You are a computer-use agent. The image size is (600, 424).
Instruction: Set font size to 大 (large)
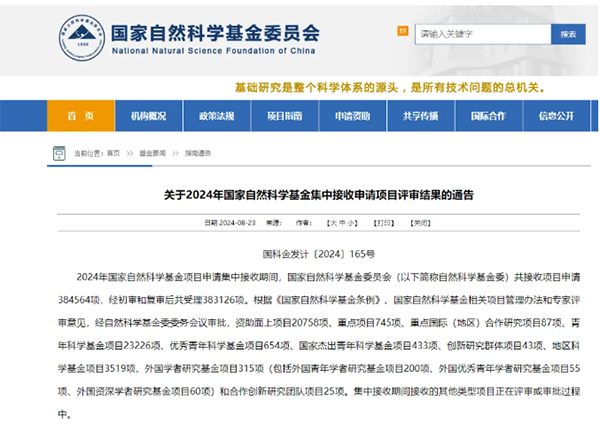click(334, 223)
